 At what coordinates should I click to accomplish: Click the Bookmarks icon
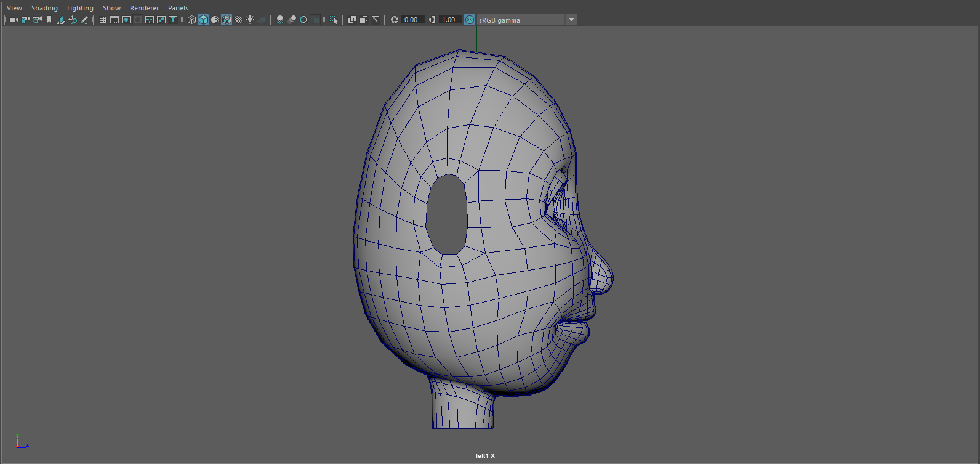click(x=49, y=20)
